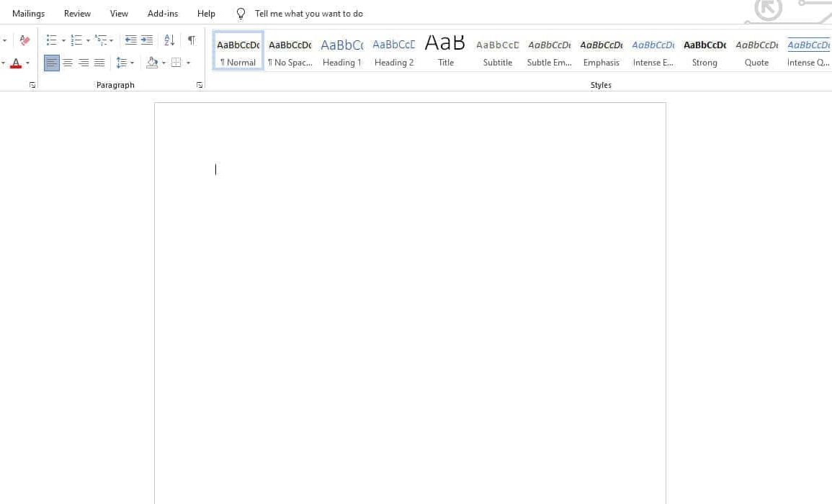Open the multilevel list dropdown
The image size is (832, 504).
[x=104, y=40]
